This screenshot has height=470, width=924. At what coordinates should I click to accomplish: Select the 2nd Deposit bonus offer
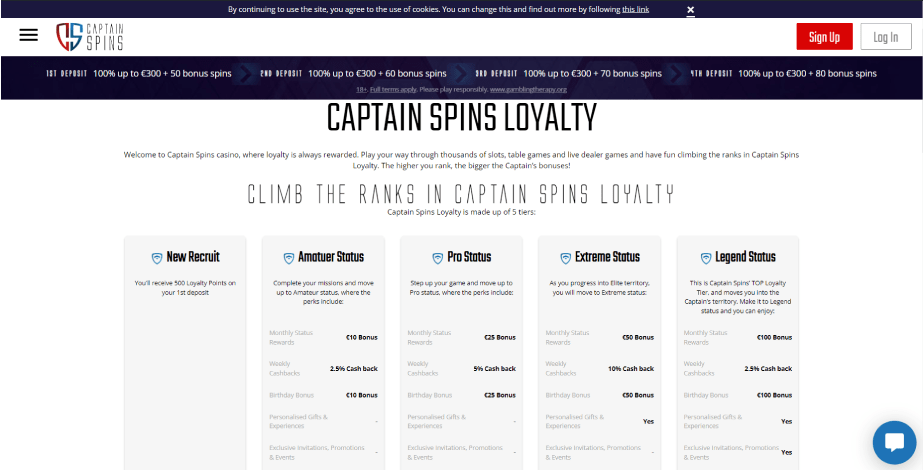point(354,74)
